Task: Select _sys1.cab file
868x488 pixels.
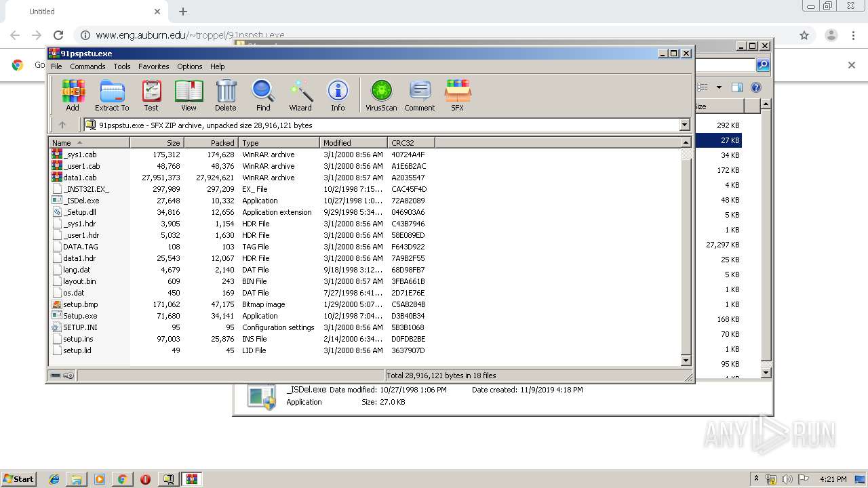Action: (79, 155)
